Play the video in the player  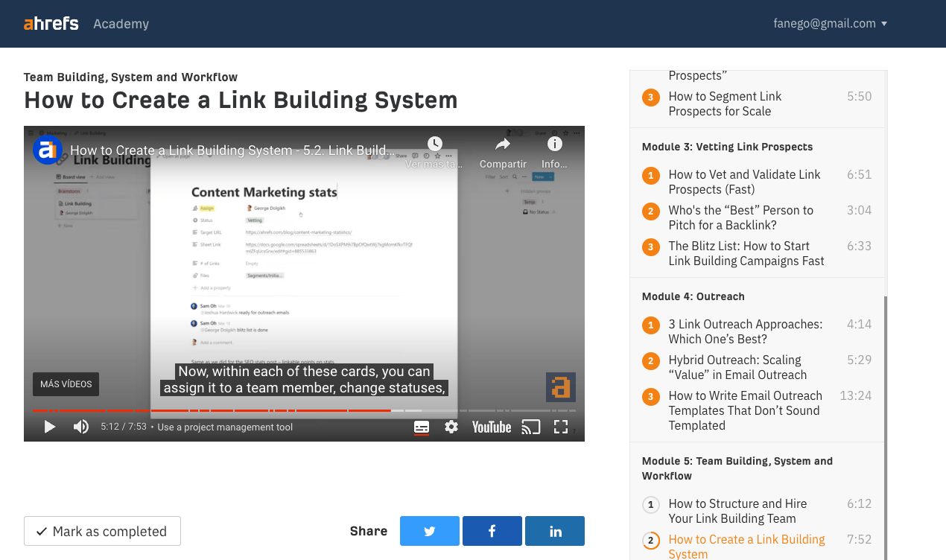49,426
